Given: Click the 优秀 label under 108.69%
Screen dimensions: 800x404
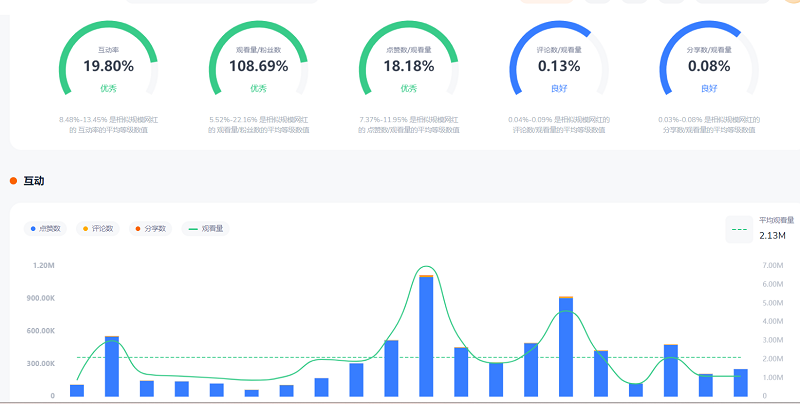Looking at the screenshot, I should pos(258,88).
